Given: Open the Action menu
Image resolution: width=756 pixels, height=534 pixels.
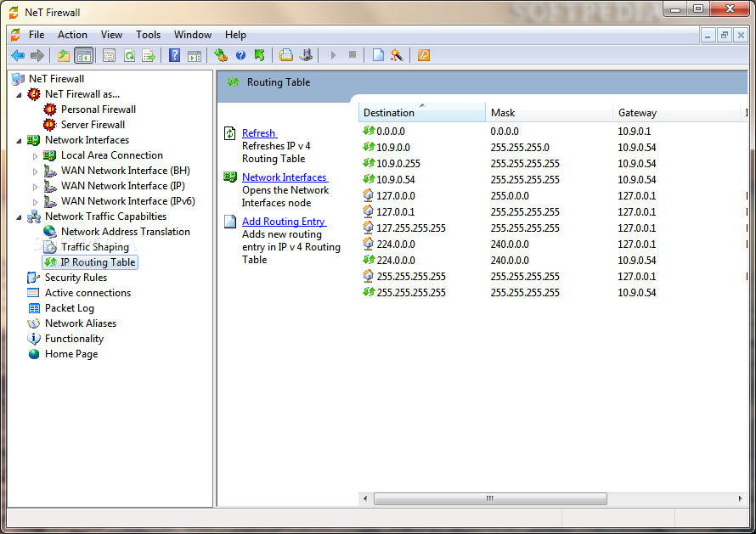Looking at the screenshot, I should pyautogui.click(x=72, y=35).
